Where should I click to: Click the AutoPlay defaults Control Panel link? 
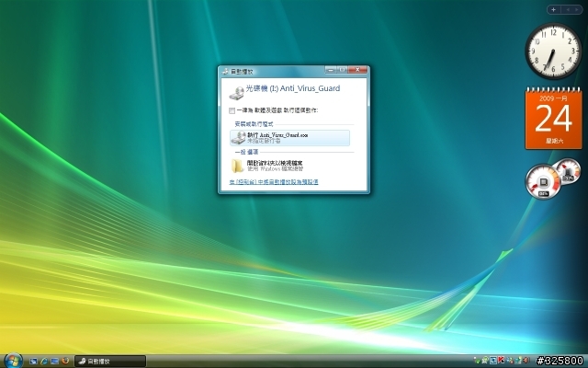pyautogui.click(x=274, y=182)
